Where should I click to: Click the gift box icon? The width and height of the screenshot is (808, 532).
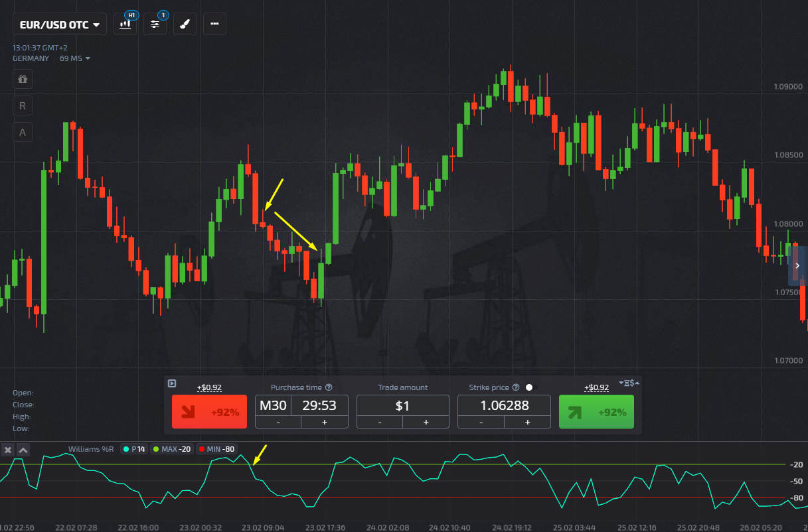23,79
